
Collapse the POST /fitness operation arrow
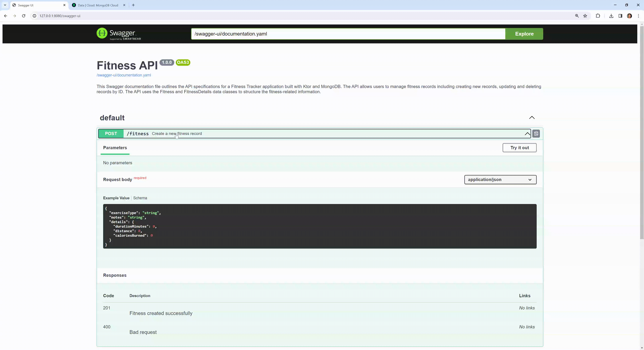pyautogui.click(x=527, y=134)
